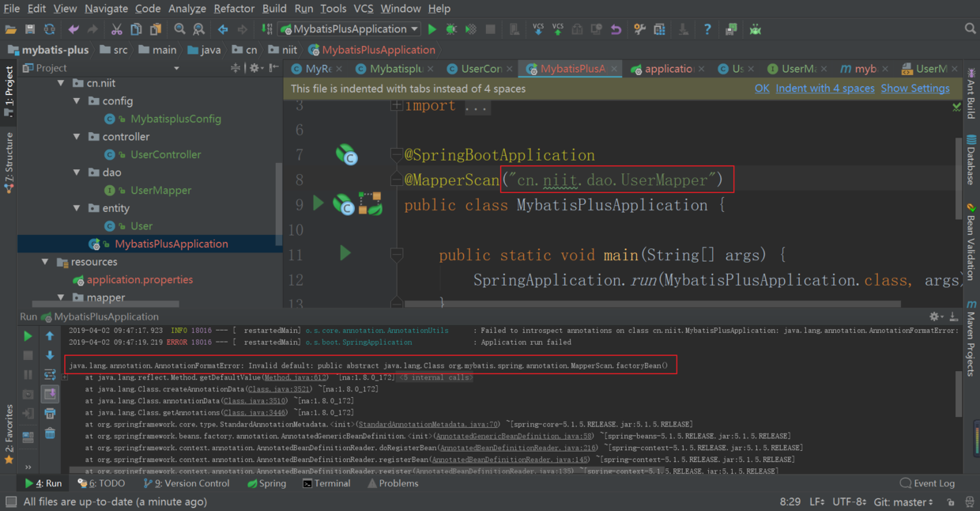Click the VCS Update Project icon
Viewport: 980px width, 511px height.
pos(538,29)
